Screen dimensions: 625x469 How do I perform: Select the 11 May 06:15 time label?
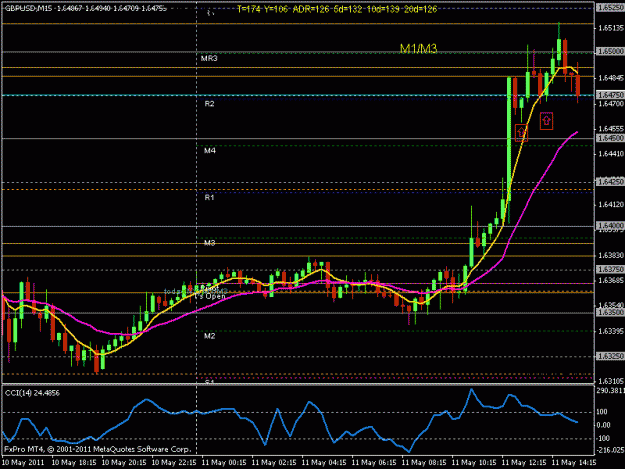pyautogui.click(x=374, y=463)
